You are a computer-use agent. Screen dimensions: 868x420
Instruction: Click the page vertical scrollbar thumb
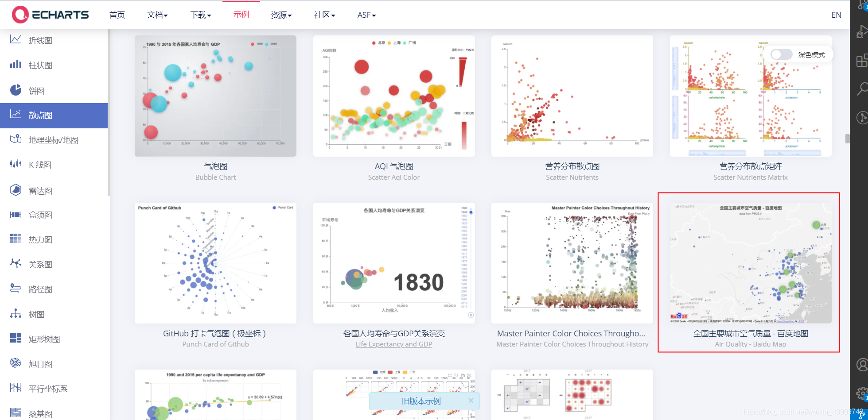(x=848, y=139)
